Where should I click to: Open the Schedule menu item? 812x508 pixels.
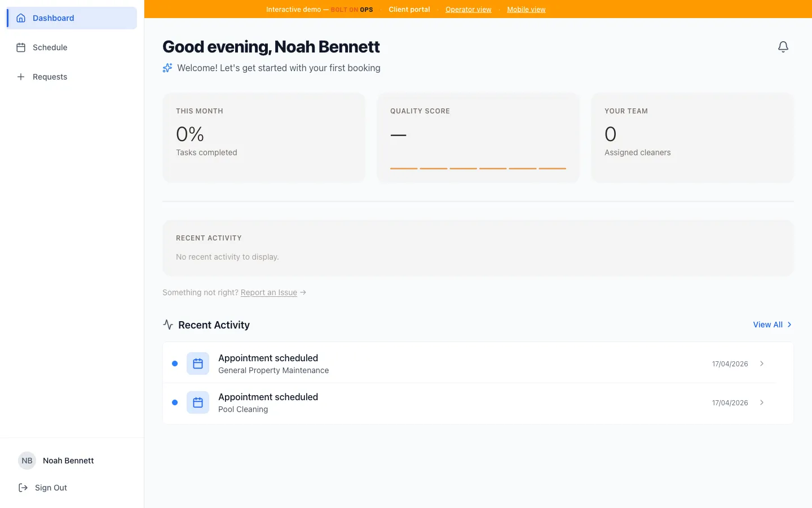(x=72, y=47)
